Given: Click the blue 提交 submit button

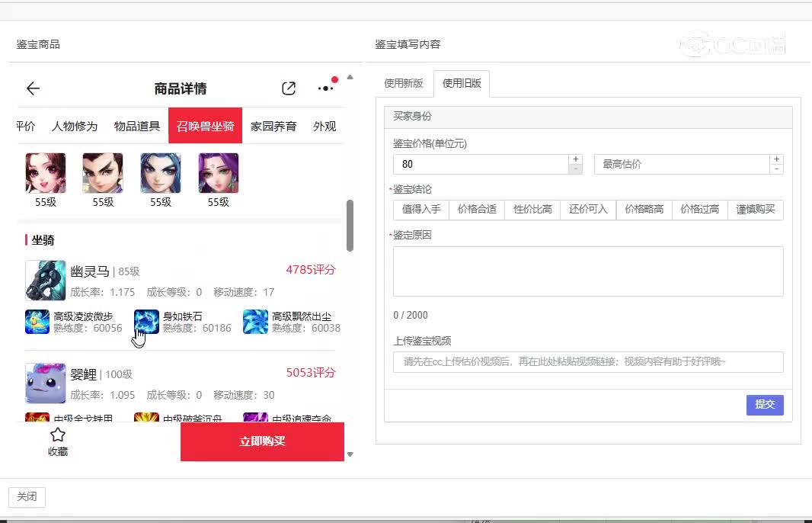Looking at the screenshot, I should tap(765, 405).
